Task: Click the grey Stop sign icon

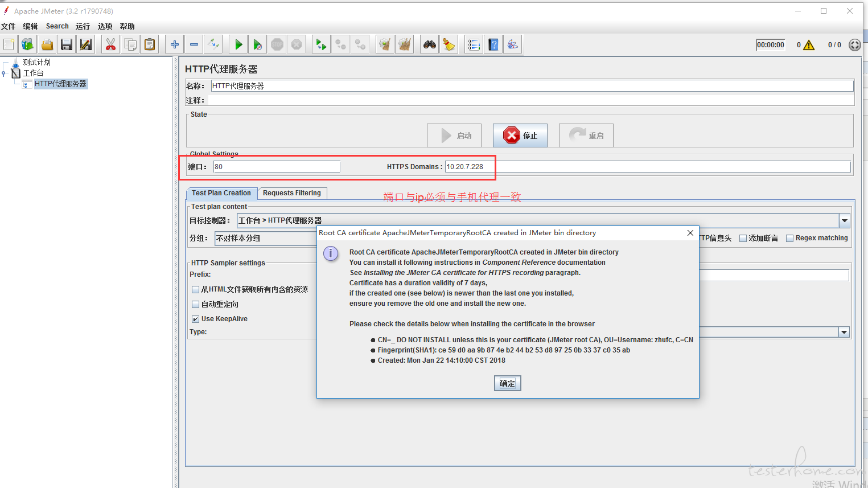Action: point(277,44)
